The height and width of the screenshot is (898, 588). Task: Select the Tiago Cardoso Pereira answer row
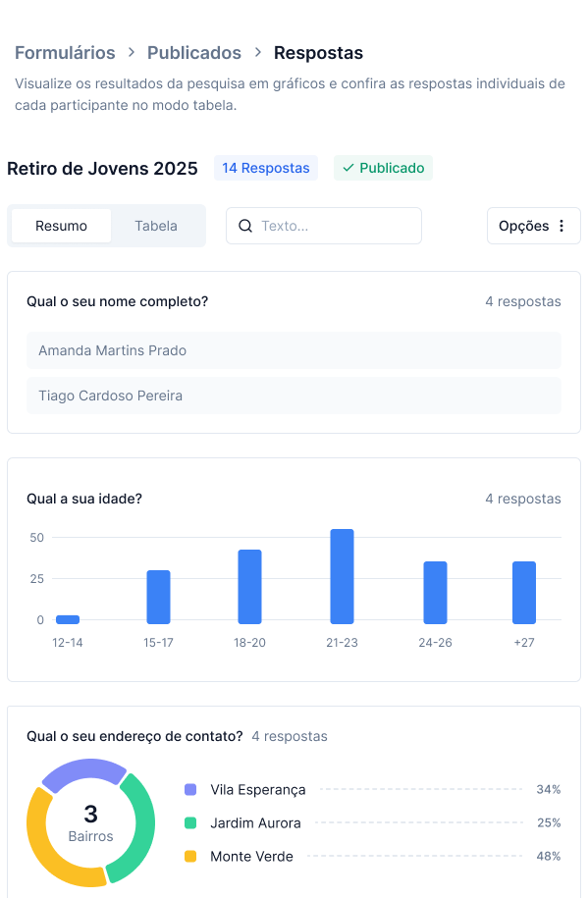point(294,396)
